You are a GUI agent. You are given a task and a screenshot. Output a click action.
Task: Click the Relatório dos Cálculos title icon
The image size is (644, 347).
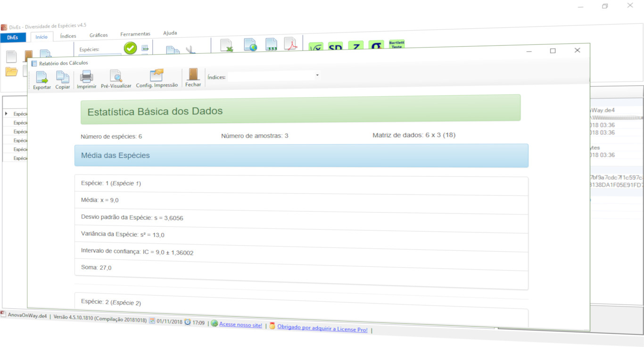[34, 63]
